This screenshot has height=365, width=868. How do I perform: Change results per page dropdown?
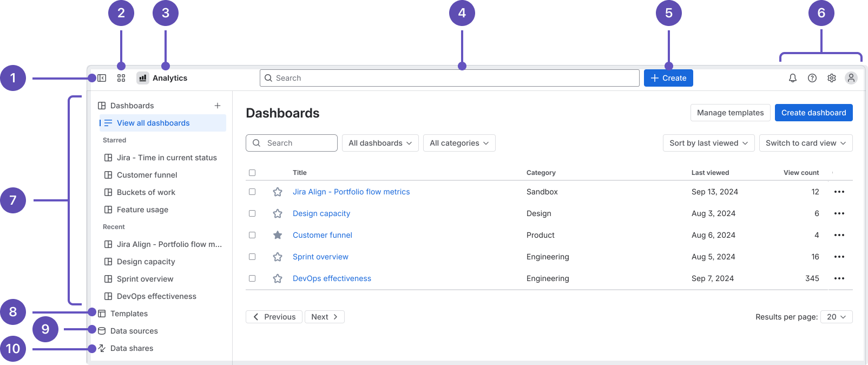click(836, 317)
